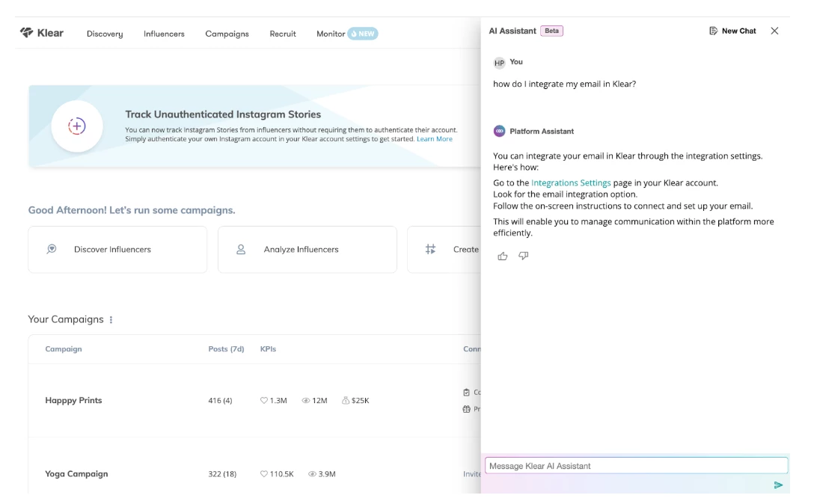This screenshot has width=814, height=504.
Task: Open Your Campaigns three-dot options menu
Action: pos(111,320)
